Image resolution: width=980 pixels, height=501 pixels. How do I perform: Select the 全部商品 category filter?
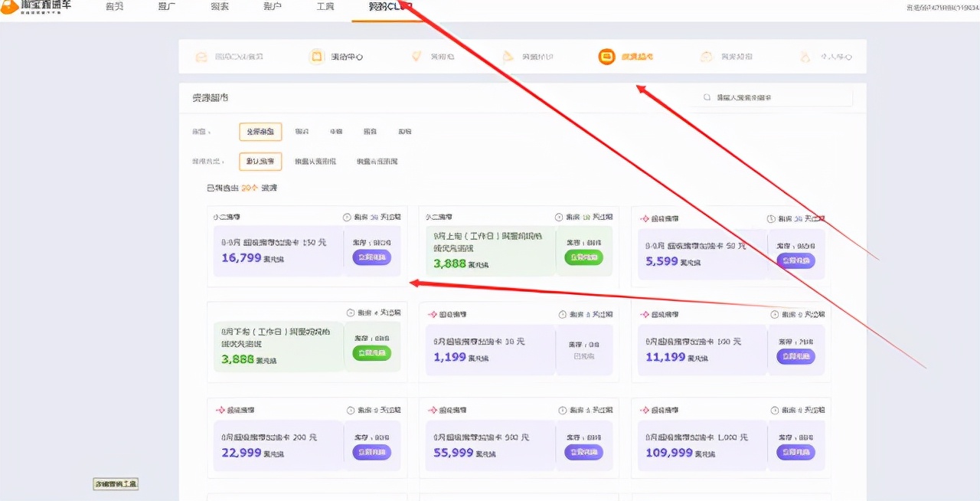coord(260,131)
